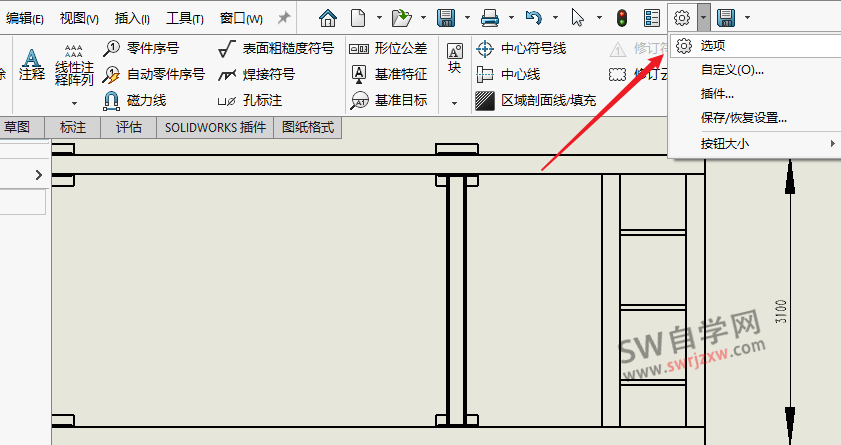Screen dimensions: 841x445
Task: Expand the Undo dropdown arrow
Action: (555, 18)
